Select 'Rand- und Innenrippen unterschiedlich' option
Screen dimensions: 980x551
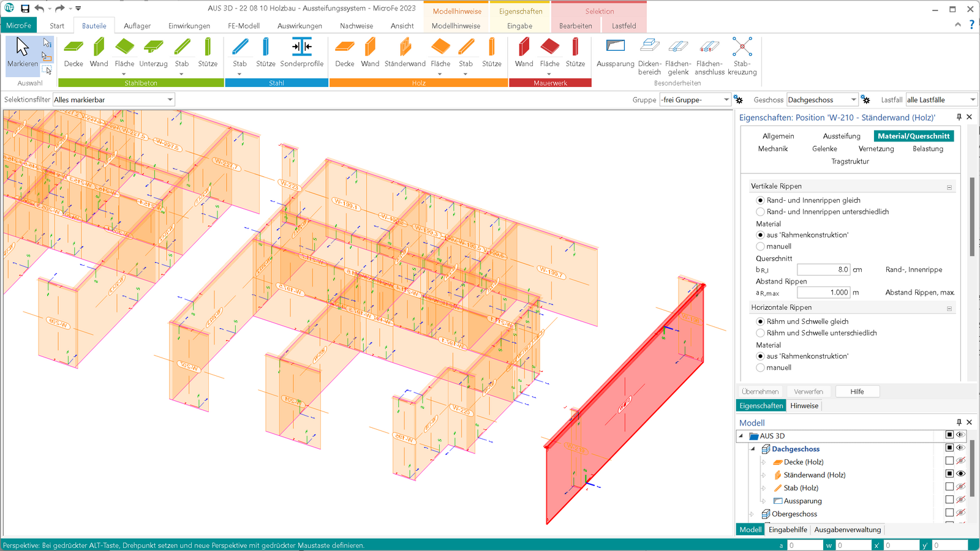(x=760, y=212)
